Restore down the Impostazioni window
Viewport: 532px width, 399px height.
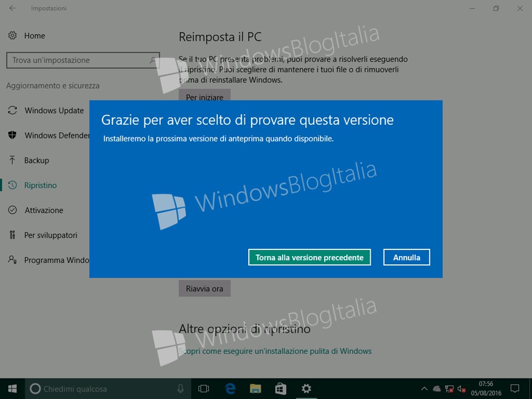(496, 8)
